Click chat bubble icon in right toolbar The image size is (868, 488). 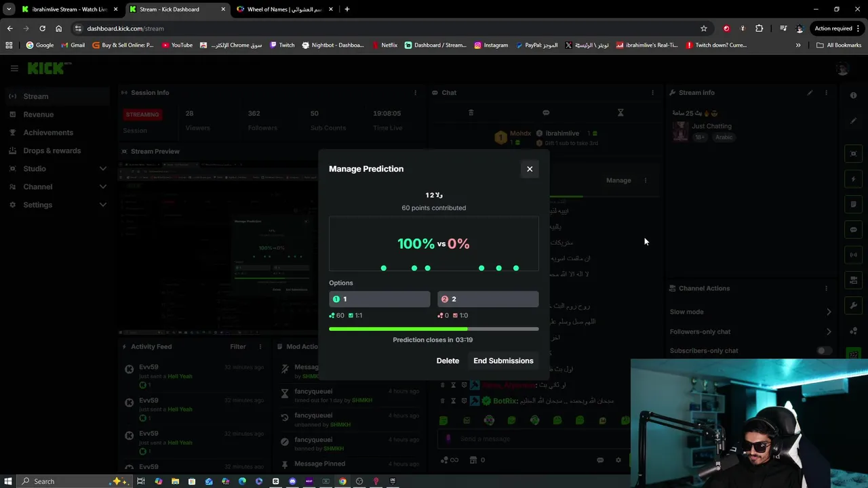pos(854,230)
